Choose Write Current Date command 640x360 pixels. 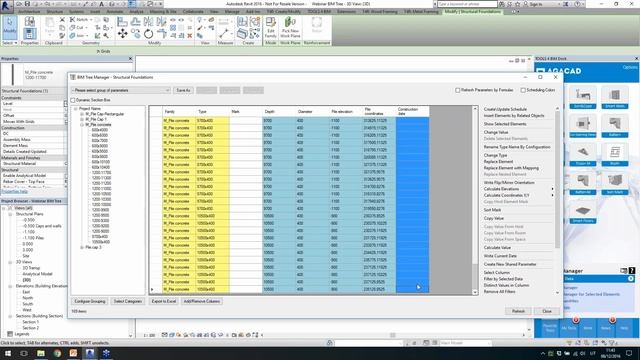500,256
